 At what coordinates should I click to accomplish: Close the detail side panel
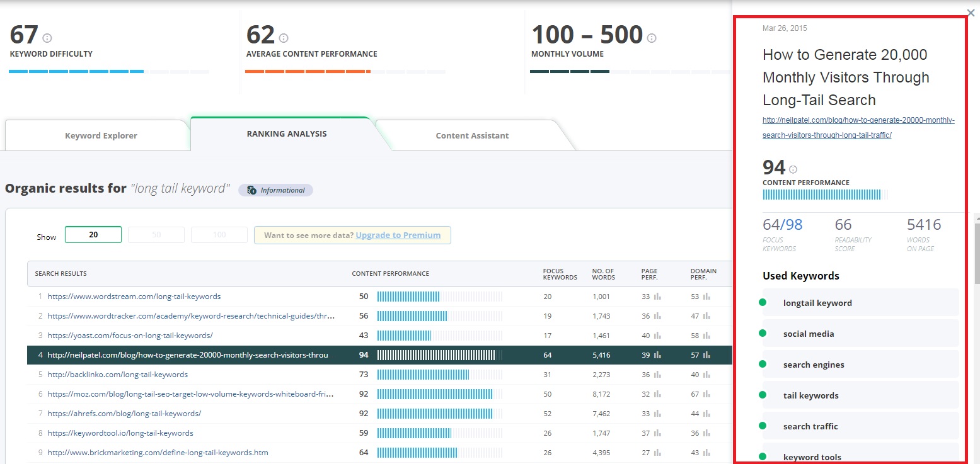(971, 13)
